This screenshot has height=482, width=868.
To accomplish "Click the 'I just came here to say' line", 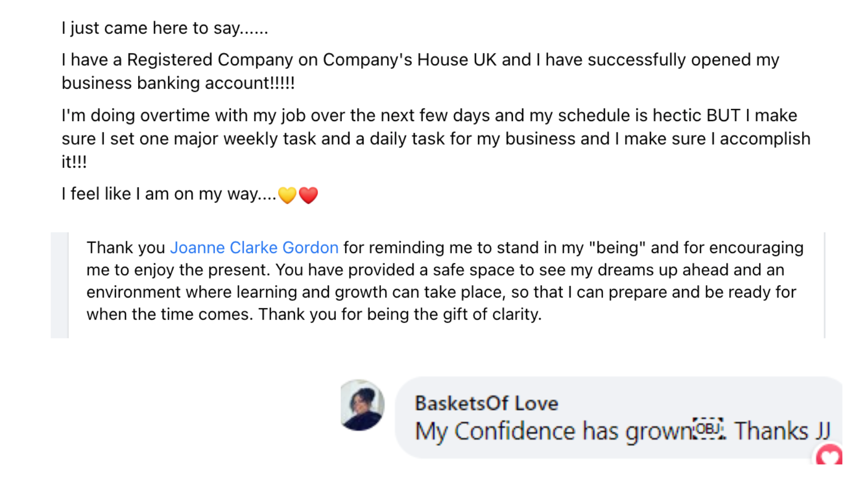I will 164,28.
